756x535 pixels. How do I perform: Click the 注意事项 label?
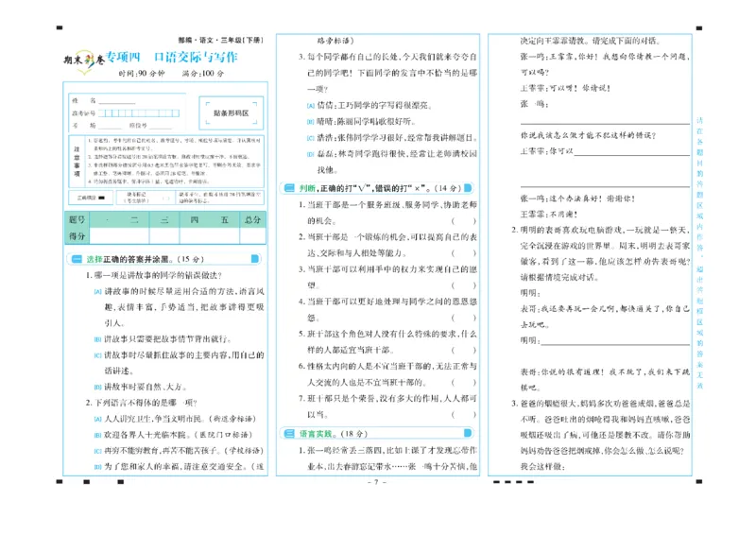77,162
